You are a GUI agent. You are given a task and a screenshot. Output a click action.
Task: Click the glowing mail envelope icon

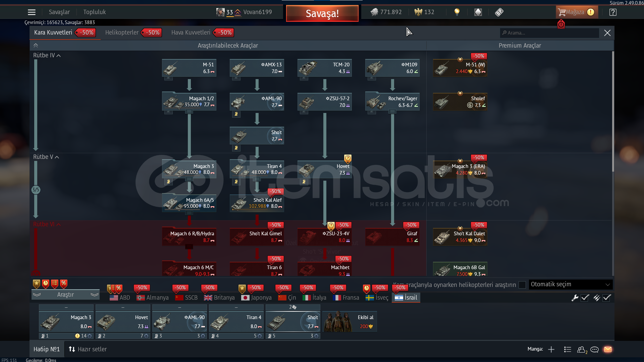(x=608, y=350)
